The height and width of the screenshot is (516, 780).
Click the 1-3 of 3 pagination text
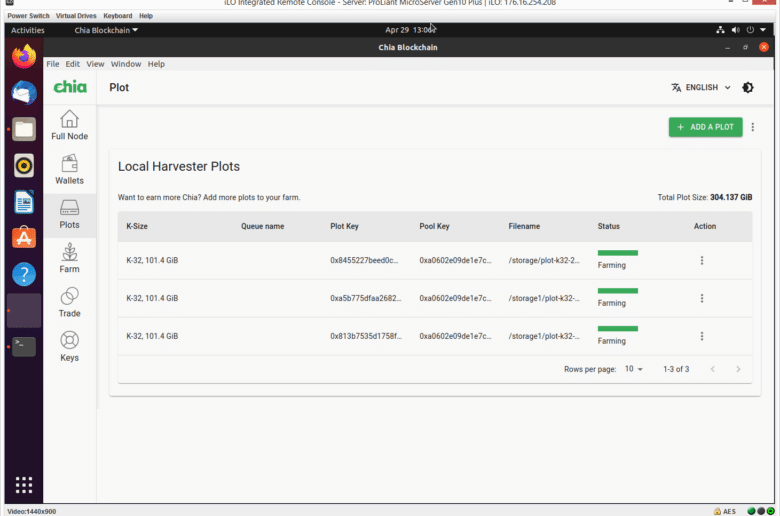[x=676, y=369]
